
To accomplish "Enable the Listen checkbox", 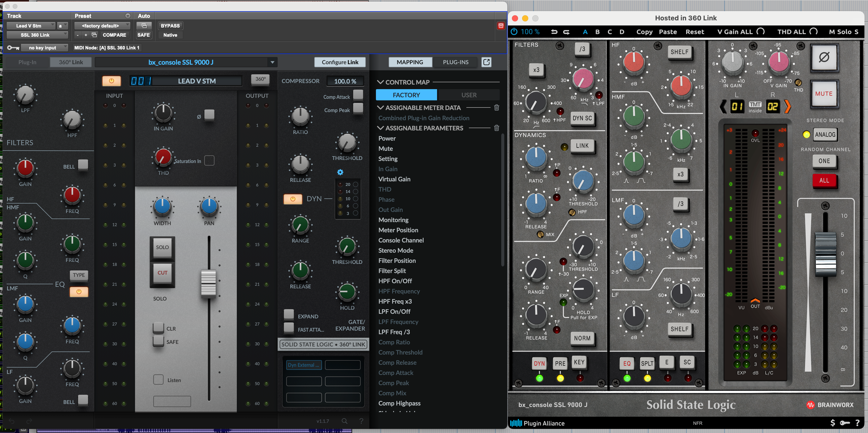I will click(x=158, y=380).
